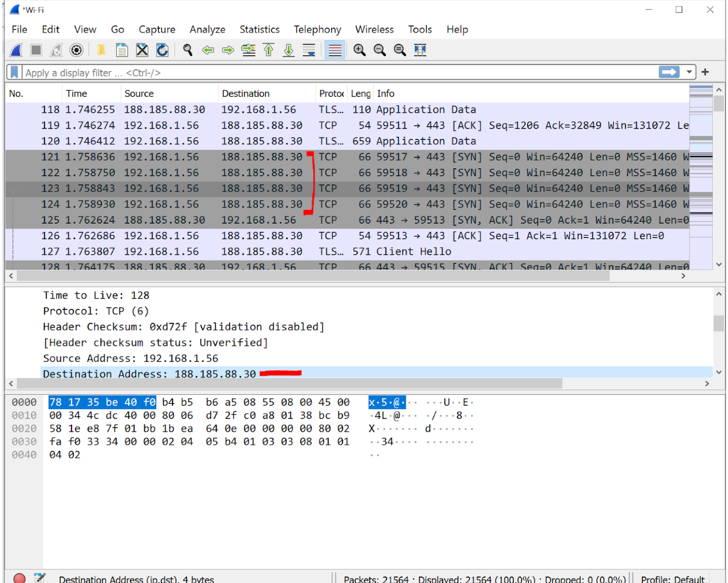728x583 pixels.
Task: Open the File menu
Action: coord(19,29)
